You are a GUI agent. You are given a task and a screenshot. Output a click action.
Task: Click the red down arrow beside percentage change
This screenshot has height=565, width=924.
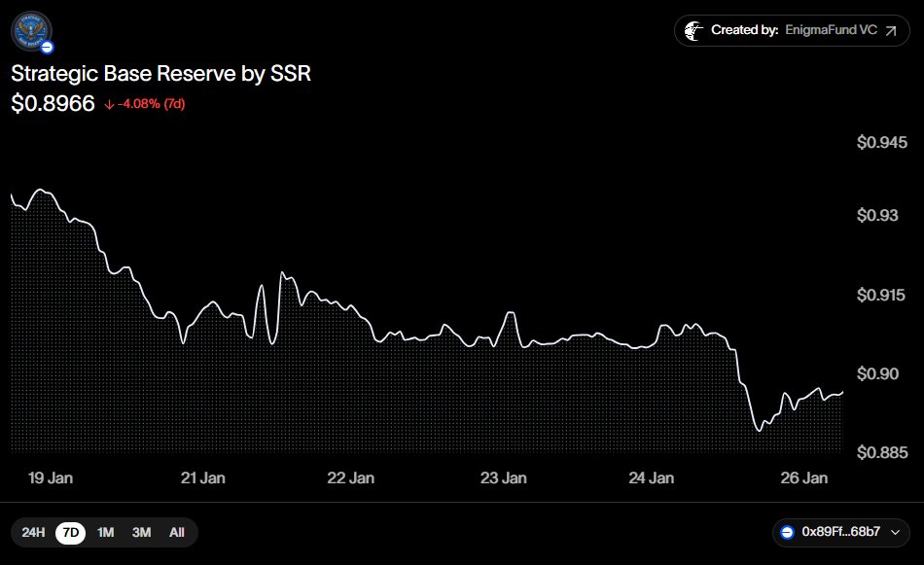pyautogui.click(x=109, y=105)
